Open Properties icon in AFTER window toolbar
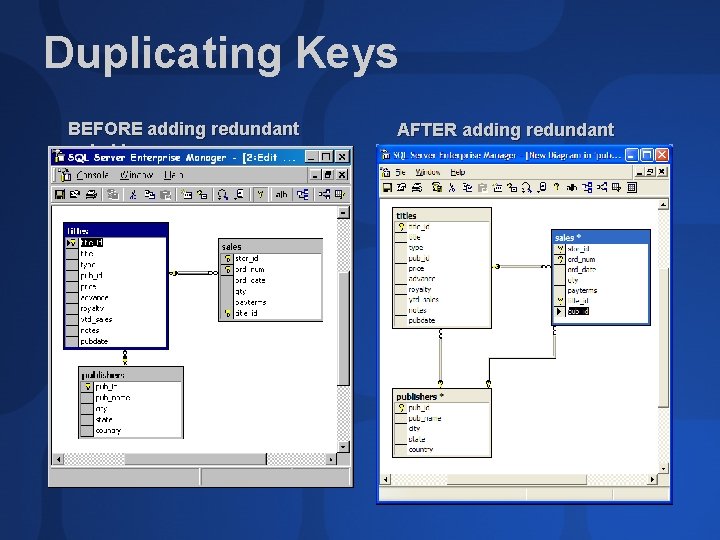The width and height of the screenshot is (720, 540). pyautogui.click(x=401, y=187)
